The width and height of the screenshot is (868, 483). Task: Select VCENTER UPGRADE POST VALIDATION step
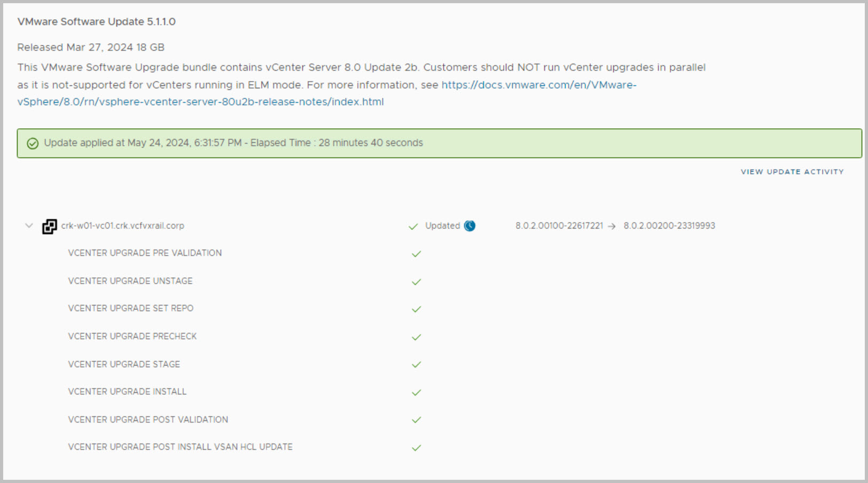click(x=148, y=419)
